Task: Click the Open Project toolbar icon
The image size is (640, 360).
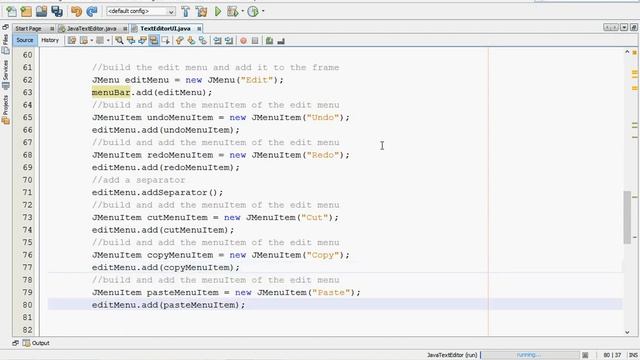Action: click(x=41, y=11)
